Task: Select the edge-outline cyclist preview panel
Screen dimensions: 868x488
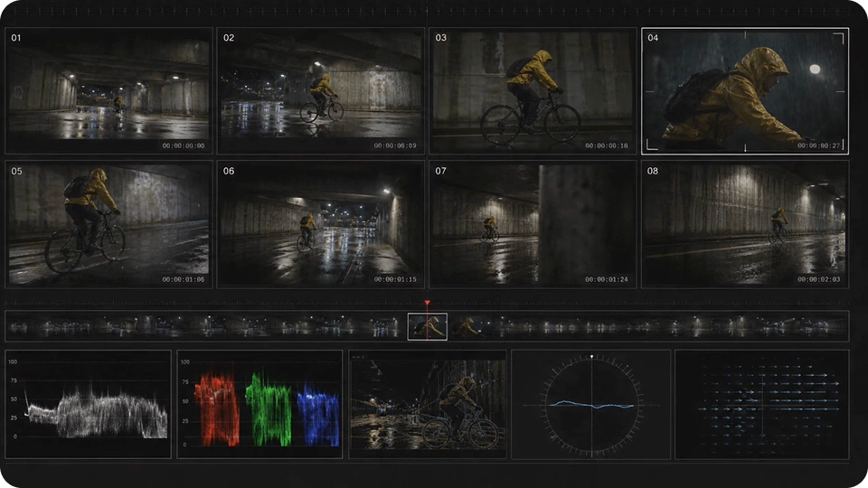Action: click(x=428, y=404)
